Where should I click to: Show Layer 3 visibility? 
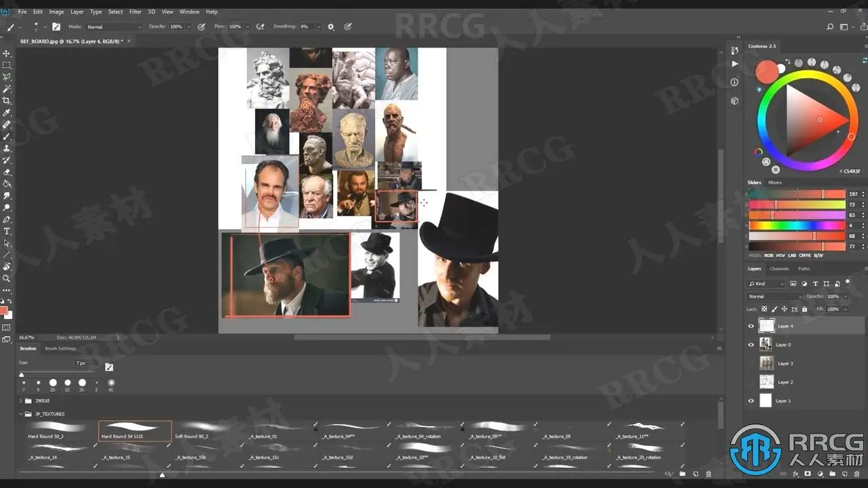(751, 363)
